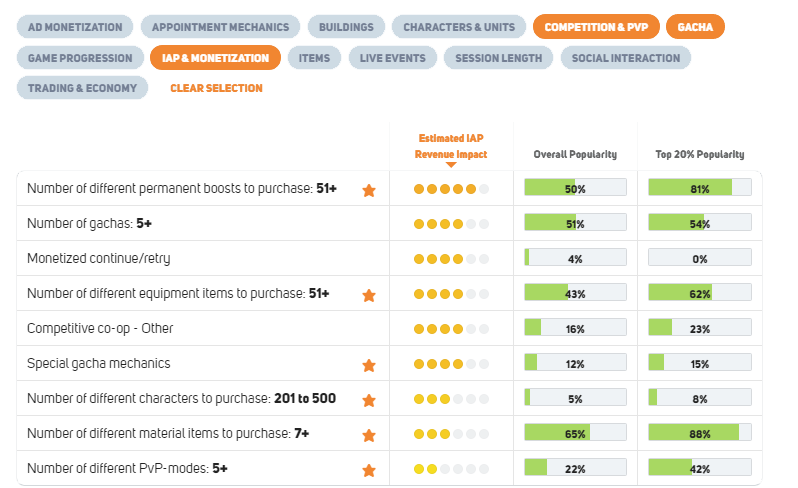This screenshot has height=488, width=798.
Task: Disable the IAP & Monetization filter
Action: pyautogui.click(x=216, y=58)
